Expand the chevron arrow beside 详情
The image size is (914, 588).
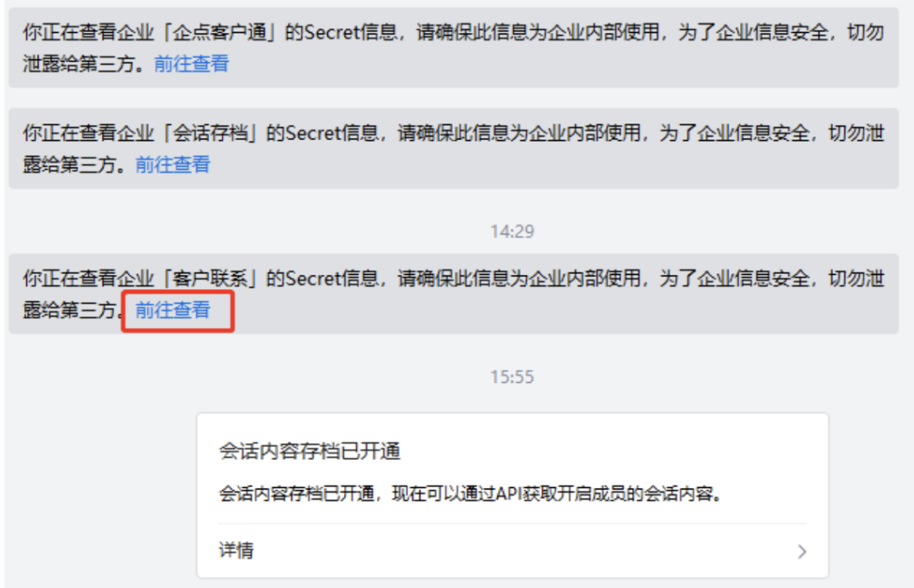coord(802,551)
